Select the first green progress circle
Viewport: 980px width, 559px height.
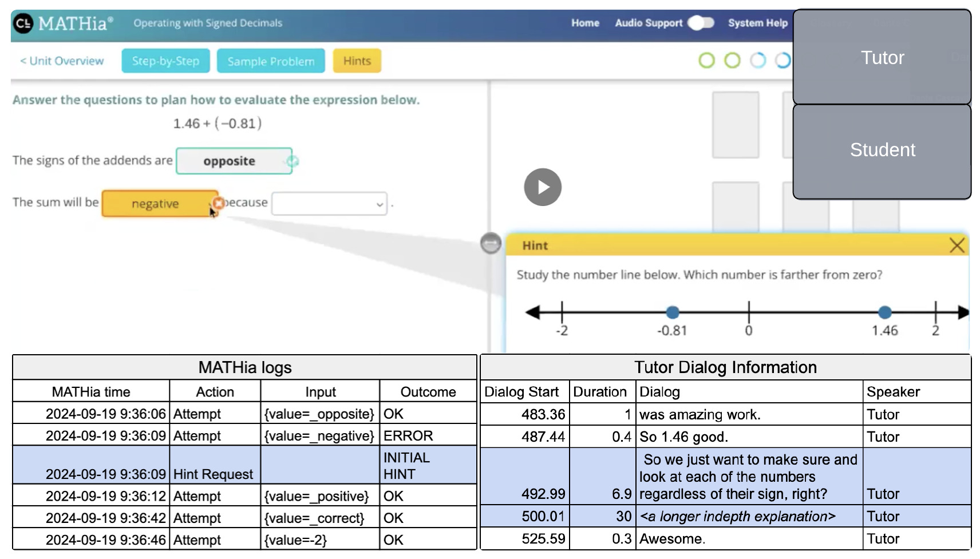tap(707, 60)
